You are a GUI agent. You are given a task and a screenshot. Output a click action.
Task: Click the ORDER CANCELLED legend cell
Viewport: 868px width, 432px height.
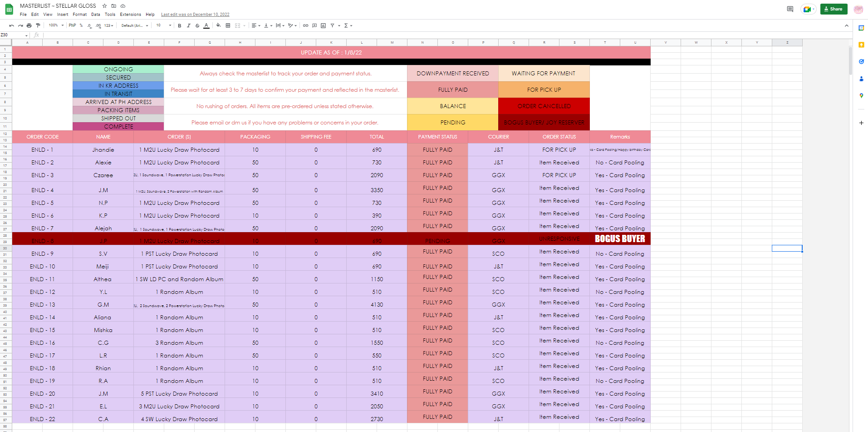[x=544, y=106]
